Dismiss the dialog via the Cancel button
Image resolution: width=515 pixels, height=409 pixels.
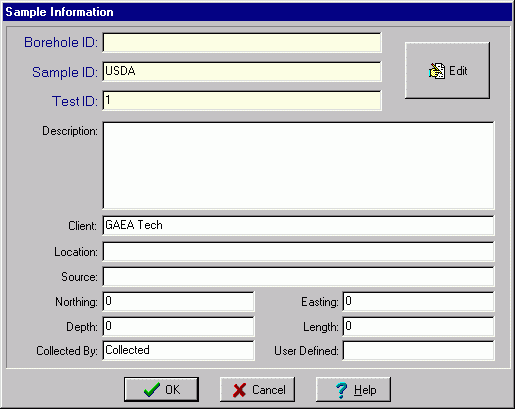click(x=257, y=389)
